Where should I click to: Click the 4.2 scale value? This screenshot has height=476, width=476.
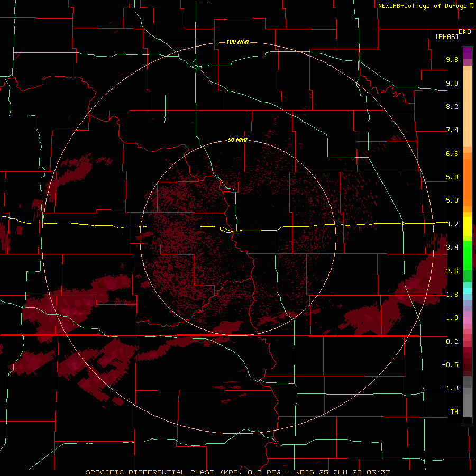[452, 224]
